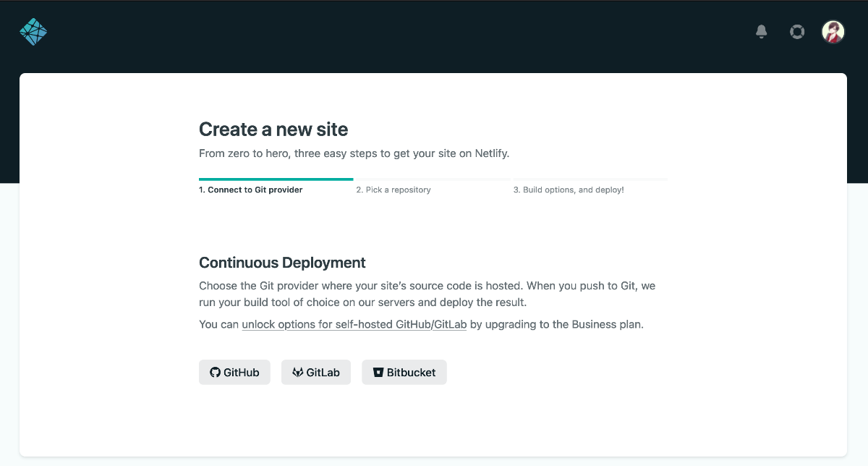Click the lifebuoy help icon in the header

(796, 32)
